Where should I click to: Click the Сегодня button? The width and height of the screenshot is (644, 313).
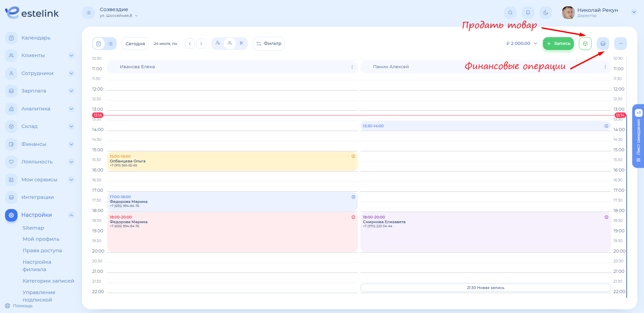(x=135, y=44)
